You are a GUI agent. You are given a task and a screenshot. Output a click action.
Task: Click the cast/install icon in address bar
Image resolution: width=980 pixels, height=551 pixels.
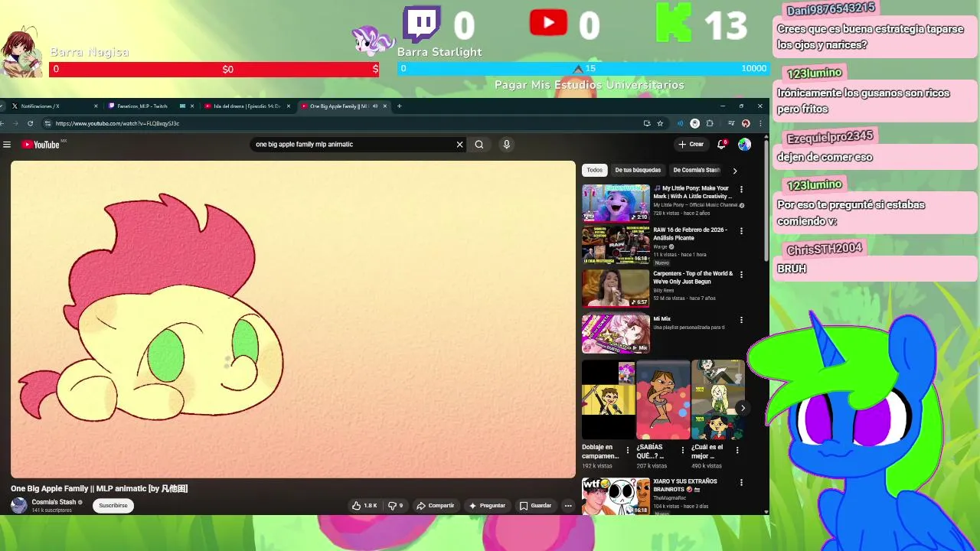[x=647, y=123]
